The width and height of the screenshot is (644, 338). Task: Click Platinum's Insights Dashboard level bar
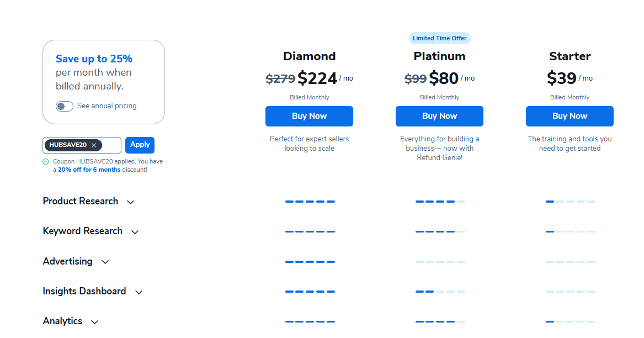click(x=440, y=291)
